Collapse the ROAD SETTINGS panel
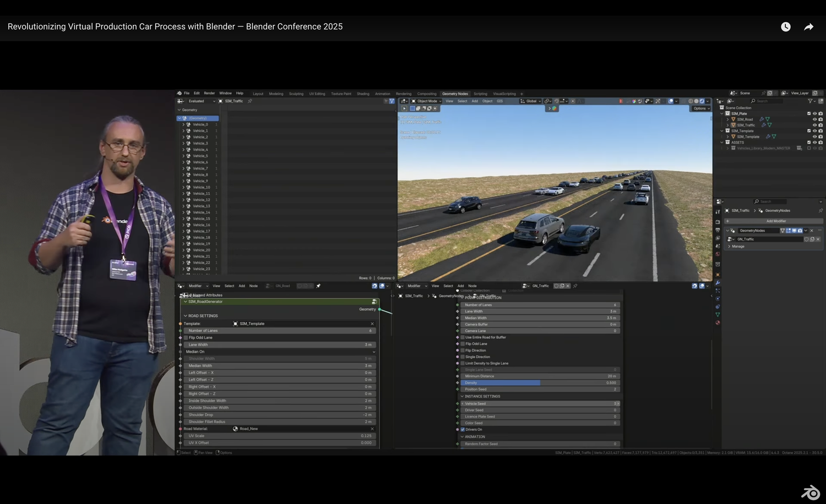This screenshot has height=504, width=826. (x=186, y=316)
